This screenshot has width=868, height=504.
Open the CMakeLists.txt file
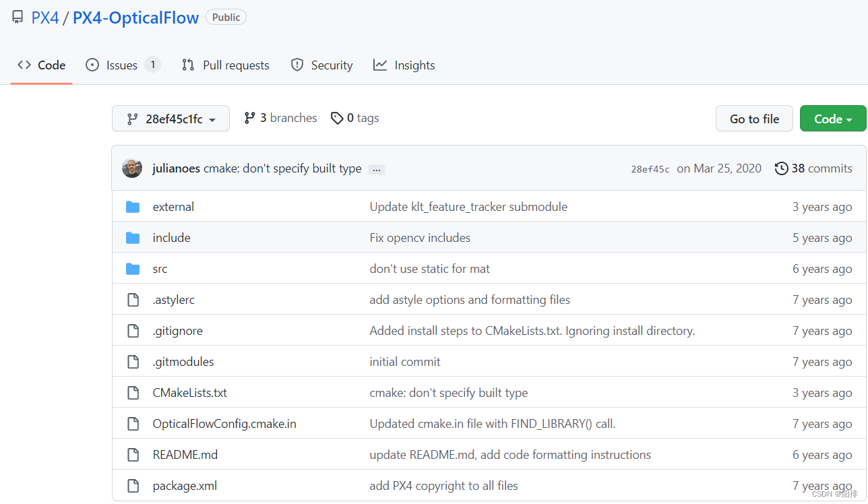click(x=190, y=393)
